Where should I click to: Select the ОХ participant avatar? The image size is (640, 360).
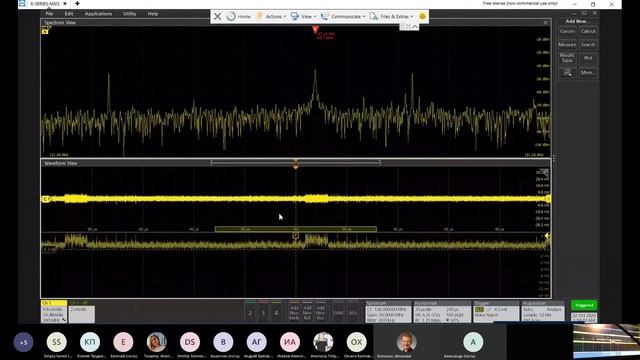coord(356,342)
